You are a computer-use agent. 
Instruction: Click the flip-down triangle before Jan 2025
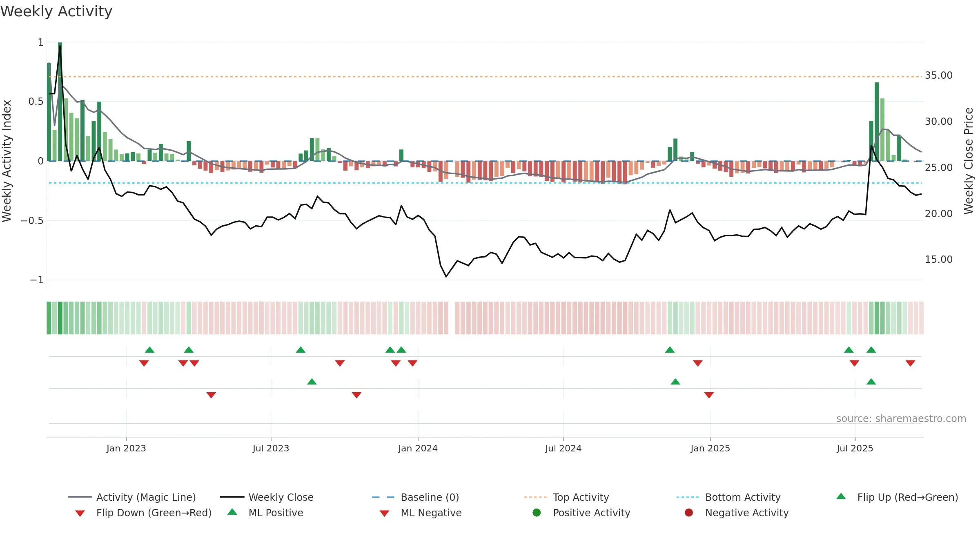point(697,363)
